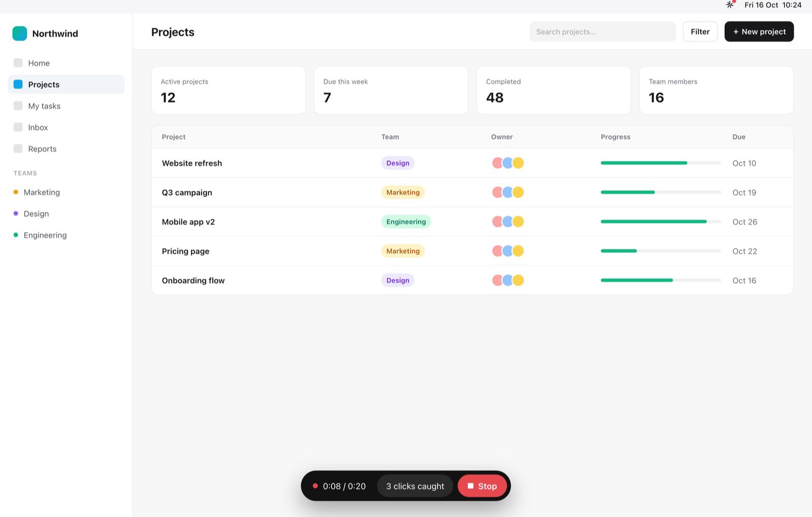Click the Pricing page progress bar
This screenshot has width=812, height=517.
pos(661,251)
